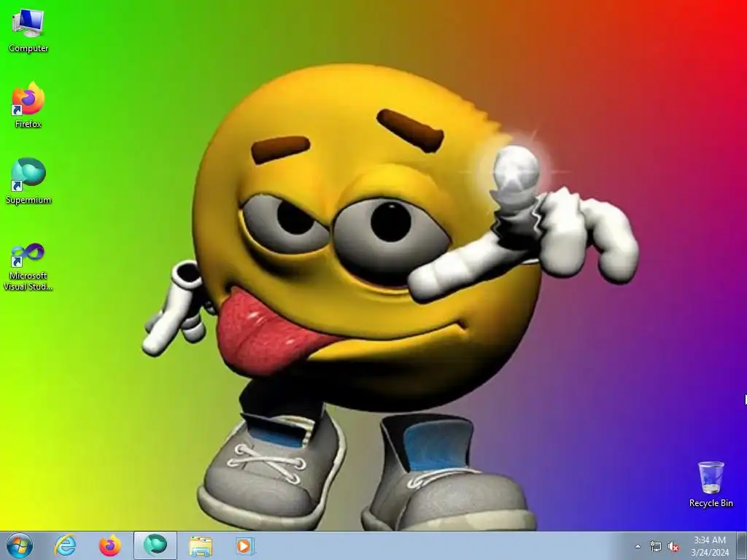The image size is (747, 560).
Task: Launch Internet Explorer from the taskbar
Action: click(65, 545)
